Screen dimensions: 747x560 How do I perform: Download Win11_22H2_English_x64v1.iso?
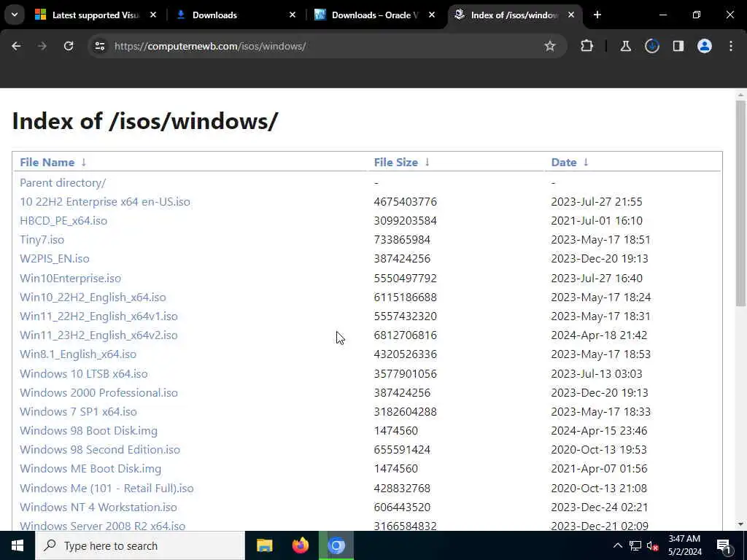click(x=98, y=316)
